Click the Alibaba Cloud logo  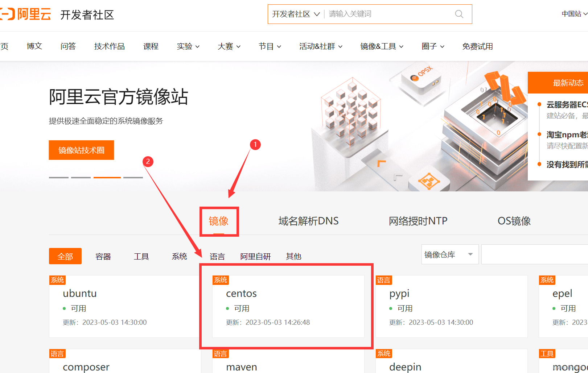[25, 14]
